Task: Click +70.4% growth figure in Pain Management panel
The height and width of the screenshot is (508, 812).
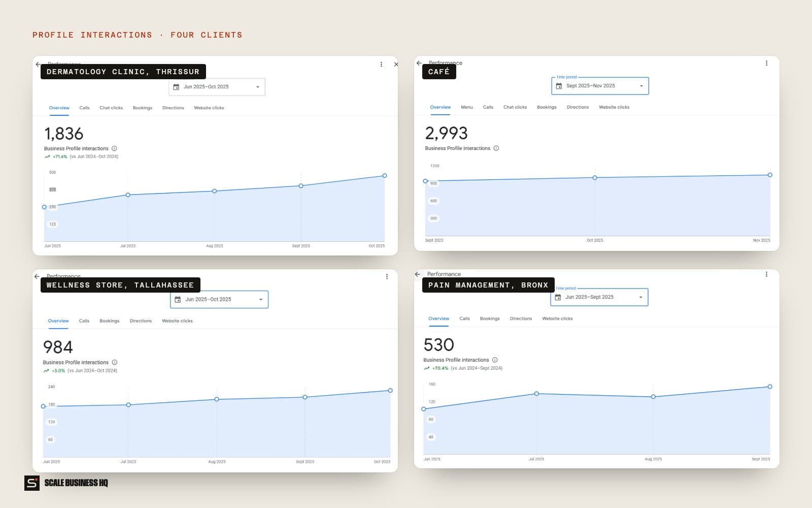Action: 440,368
